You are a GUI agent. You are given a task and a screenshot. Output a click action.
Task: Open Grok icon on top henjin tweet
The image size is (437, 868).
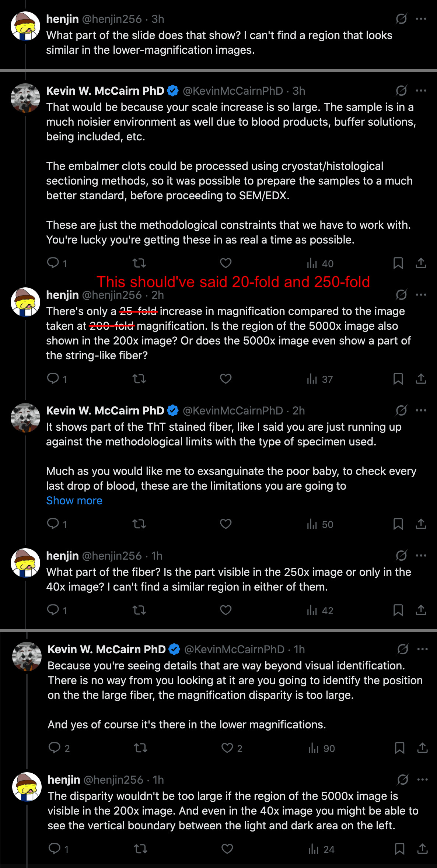401,19
